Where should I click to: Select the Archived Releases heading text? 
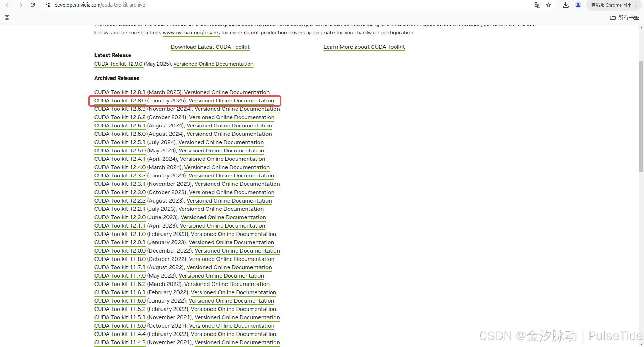[x=117, y=78]
